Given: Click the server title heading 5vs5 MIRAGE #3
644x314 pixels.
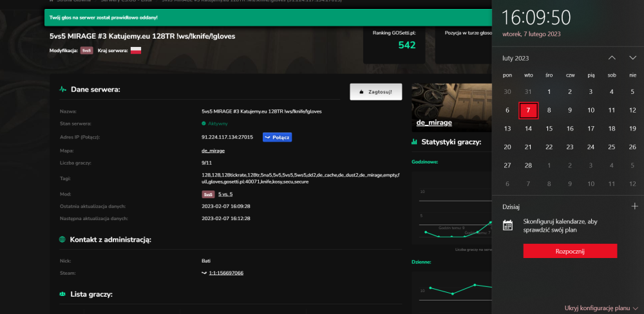Looking at the screenshot, I should (142, 36).
